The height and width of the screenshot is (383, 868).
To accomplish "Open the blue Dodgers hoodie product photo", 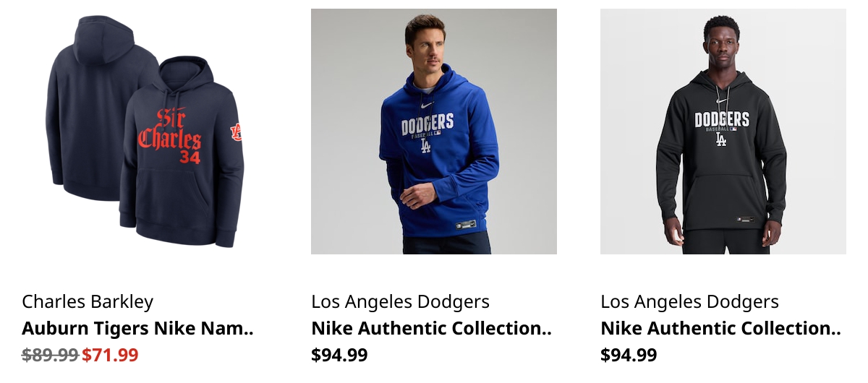I will coord(434,132).
